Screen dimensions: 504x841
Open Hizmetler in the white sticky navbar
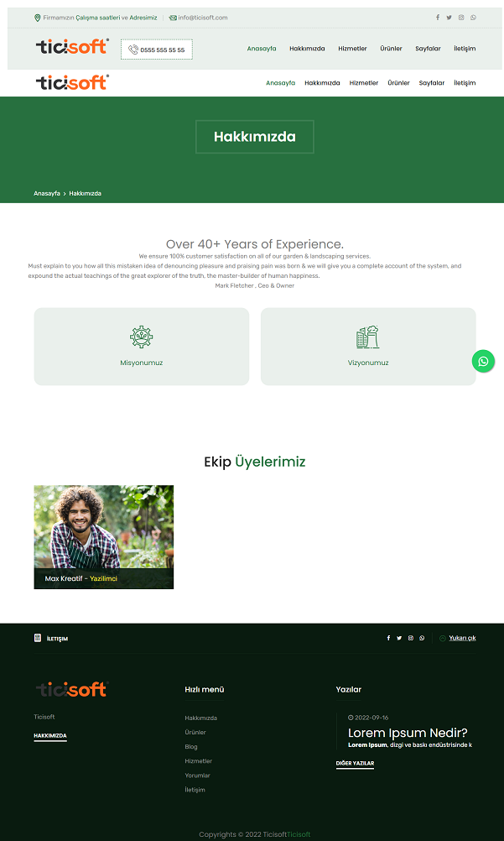click(363, 83)
